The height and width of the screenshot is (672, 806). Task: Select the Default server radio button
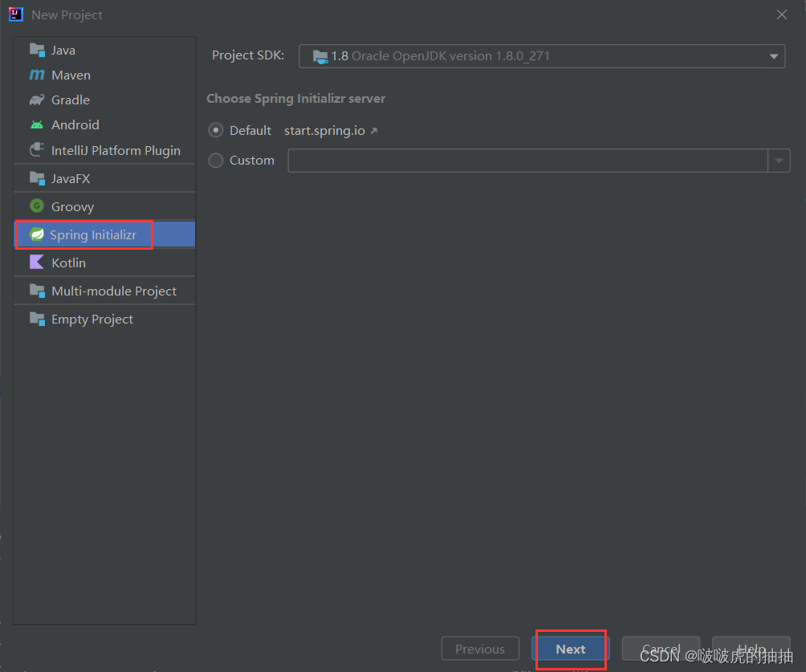tap(216, 131)
